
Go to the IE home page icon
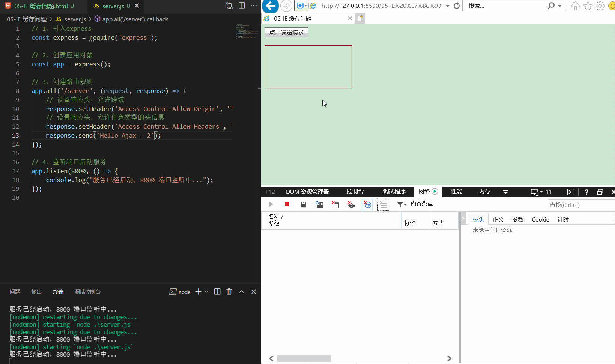[x=575, y=6]
